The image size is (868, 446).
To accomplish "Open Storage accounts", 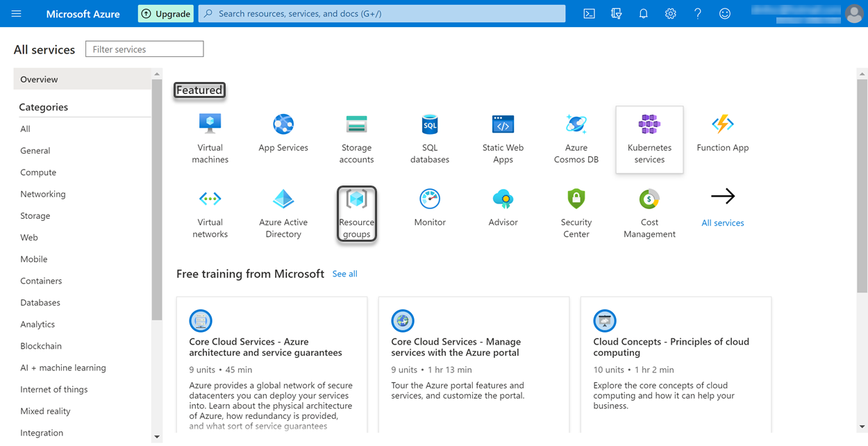I will [x=357, y=139].
